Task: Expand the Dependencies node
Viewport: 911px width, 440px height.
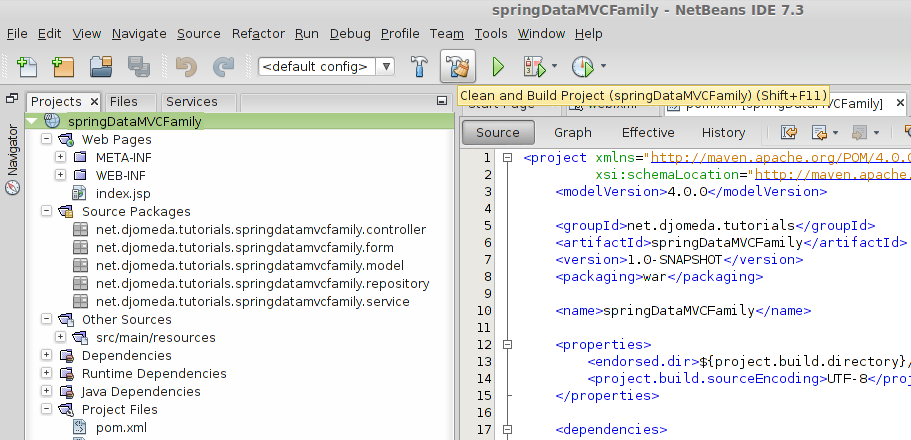Action: (x=46, y=355)
